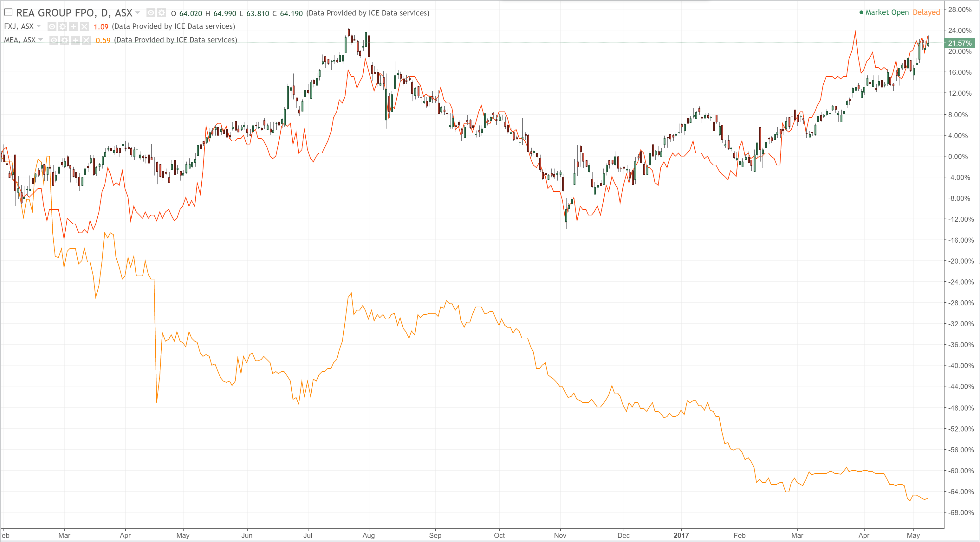Click the Delayed data label

(x=926, y=13)
